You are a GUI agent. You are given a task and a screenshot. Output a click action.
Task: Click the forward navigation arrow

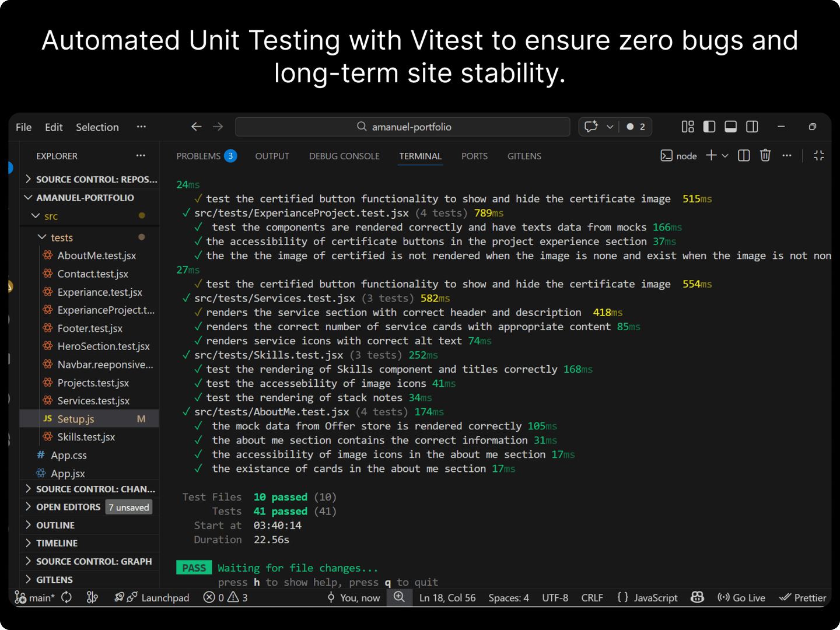(x=217, y=127)
